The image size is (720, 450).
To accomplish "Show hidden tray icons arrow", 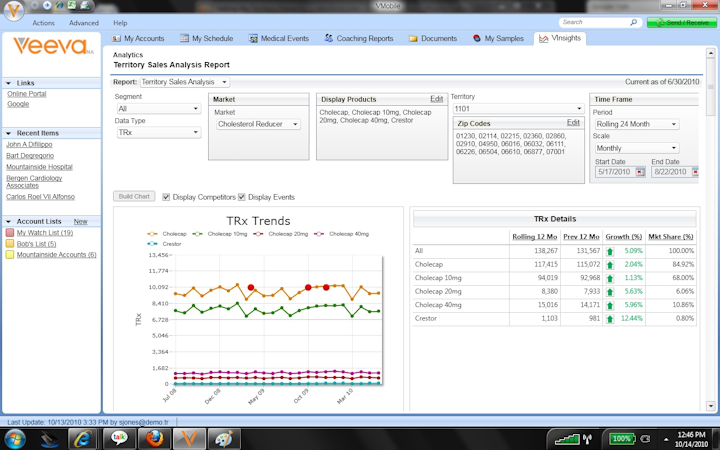I will 666,439.
